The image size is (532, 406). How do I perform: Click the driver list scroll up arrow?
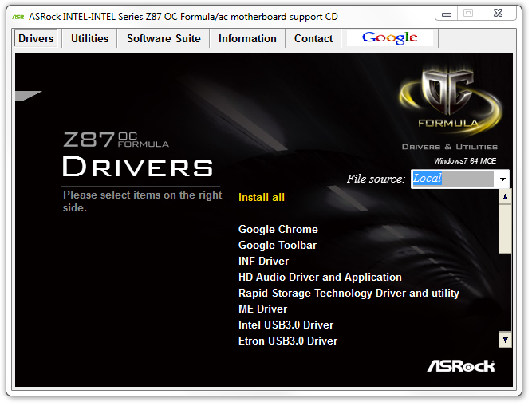pos(505,196)
